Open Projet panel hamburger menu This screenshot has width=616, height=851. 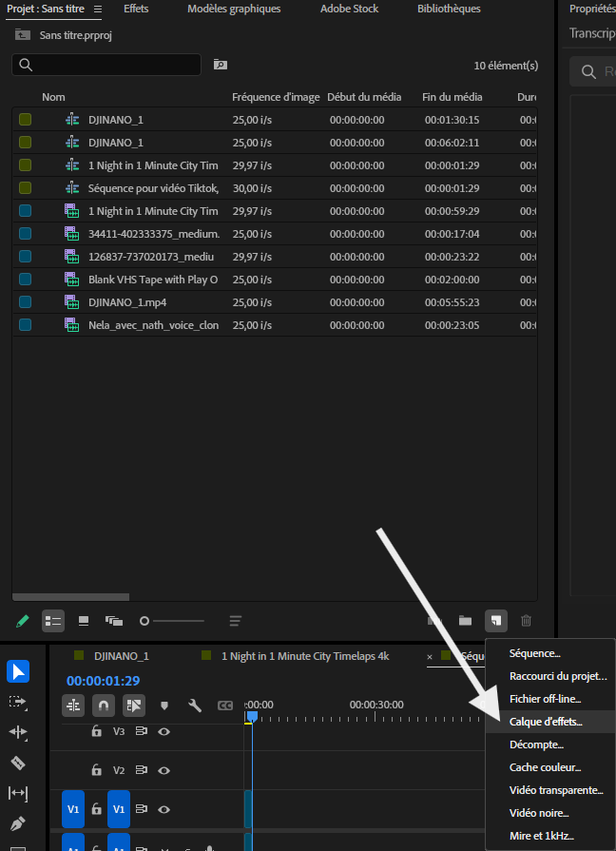[98, 9]
